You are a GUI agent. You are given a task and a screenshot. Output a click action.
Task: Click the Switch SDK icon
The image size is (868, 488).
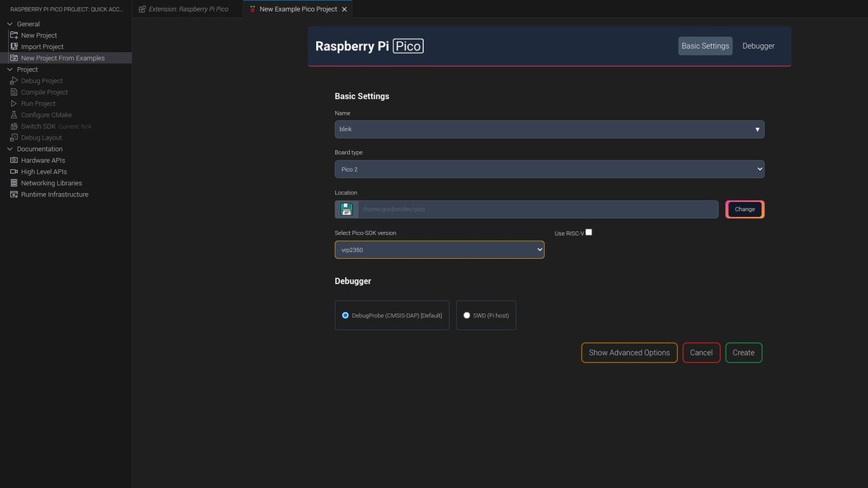click(x=14, y=126)
